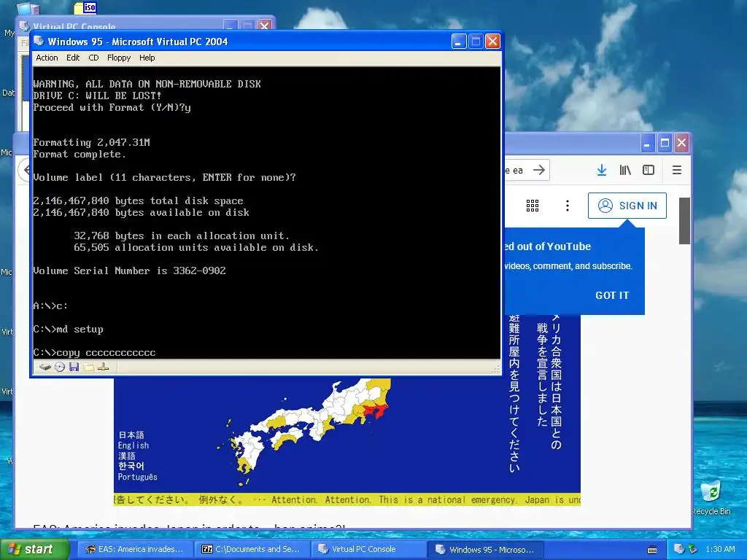Click the taskbar clock showing 1:30 AM

[720, 549]
